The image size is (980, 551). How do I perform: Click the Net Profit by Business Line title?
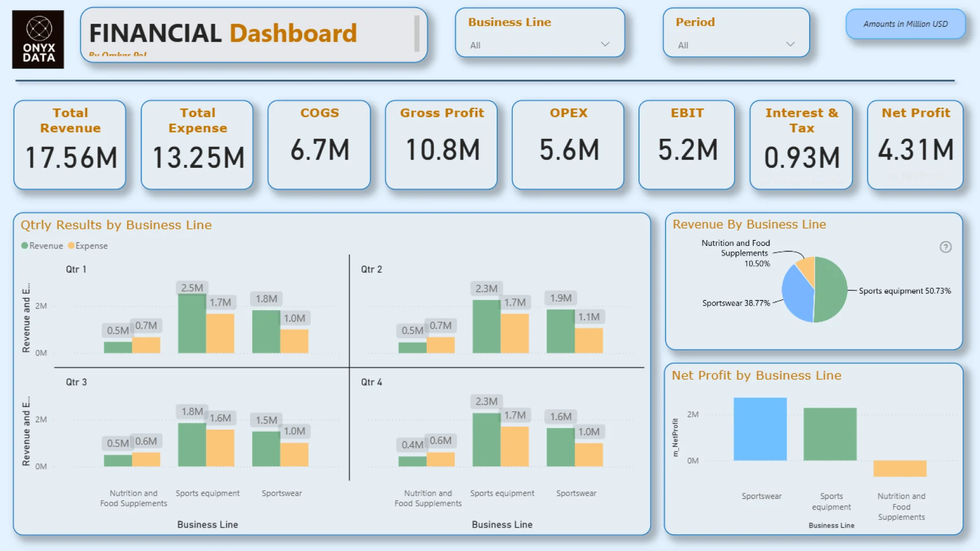tap(756, 375)
